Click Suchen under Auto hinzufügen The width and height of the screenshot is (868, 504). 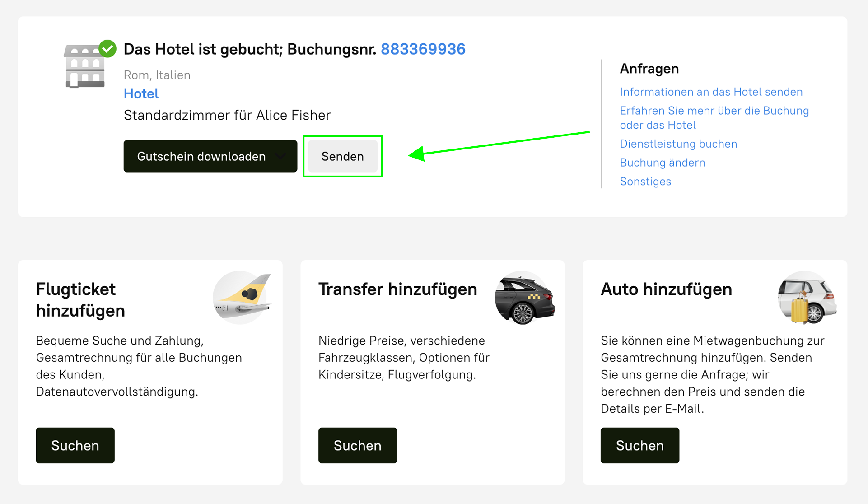639,445
